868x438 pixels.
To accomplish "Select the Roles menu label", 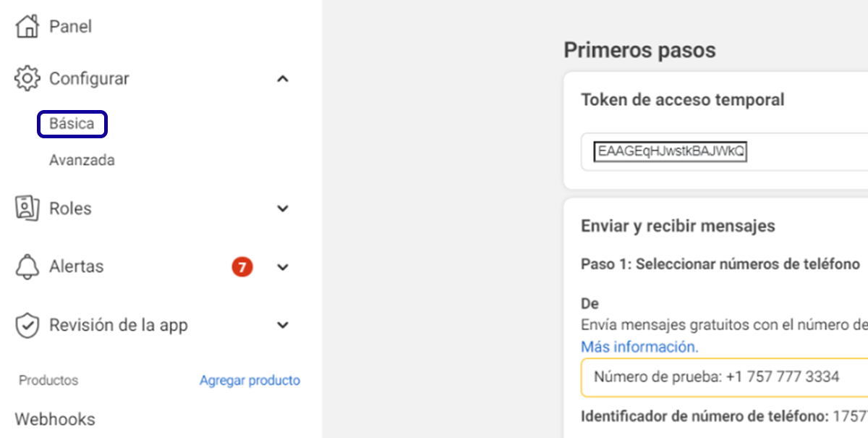I will [x=70, y=209].
